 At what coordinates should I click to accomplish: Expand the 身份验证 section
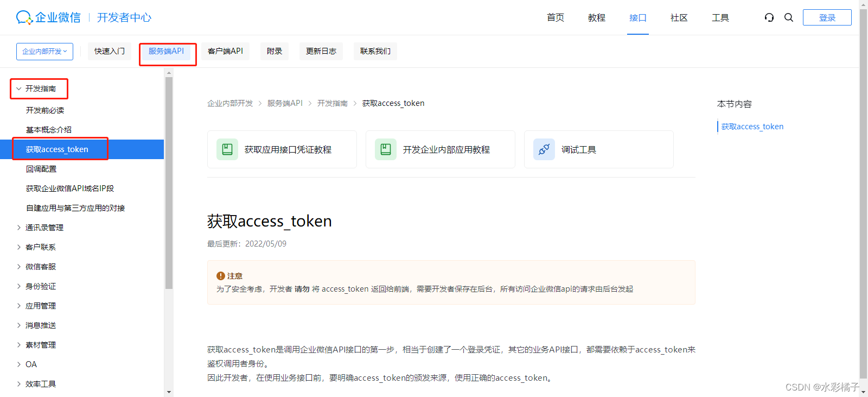coord(19,286)
